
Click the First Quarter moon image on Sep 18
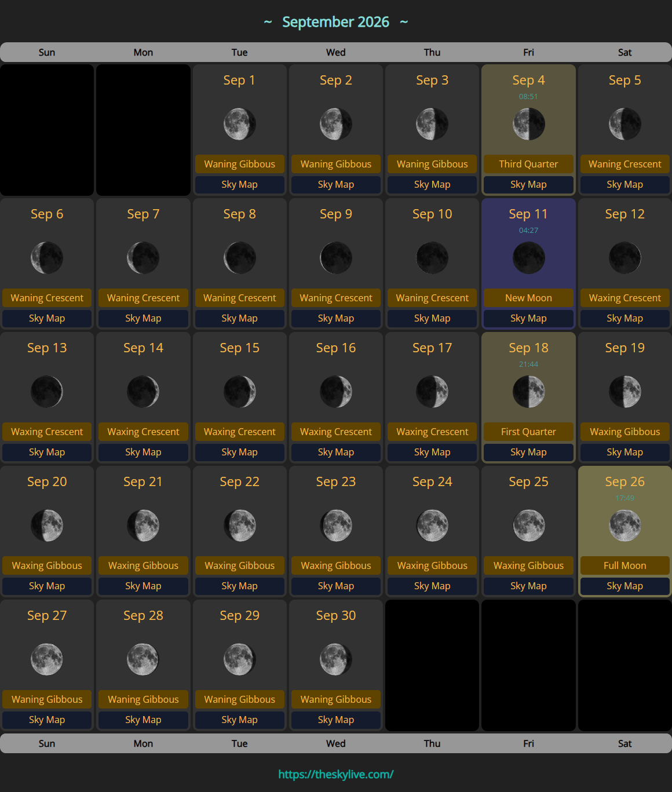pos(528,392)
